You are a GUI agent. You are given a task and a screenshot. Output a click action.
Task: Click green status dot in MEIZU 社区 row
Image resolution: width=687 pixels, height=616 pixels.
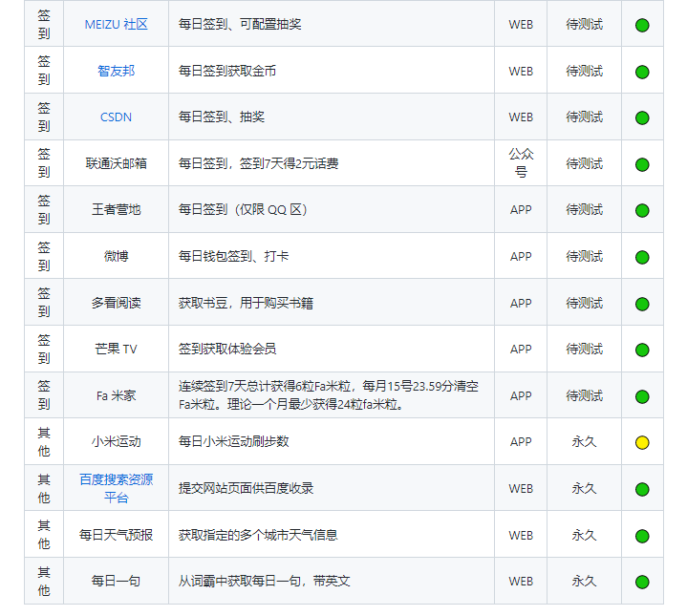(x=642, y=26)
